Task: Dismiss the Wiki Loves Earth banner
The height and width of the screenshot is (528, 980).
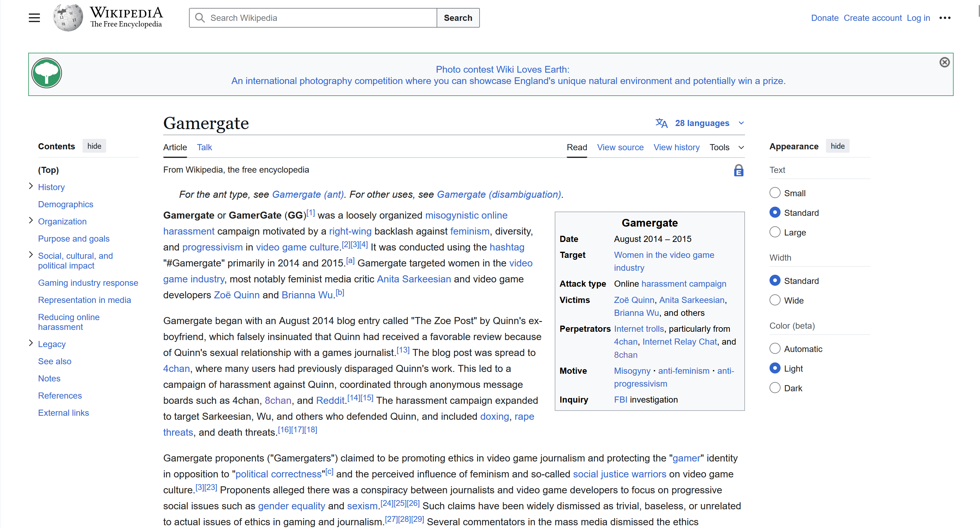Action: click(944, 62)
